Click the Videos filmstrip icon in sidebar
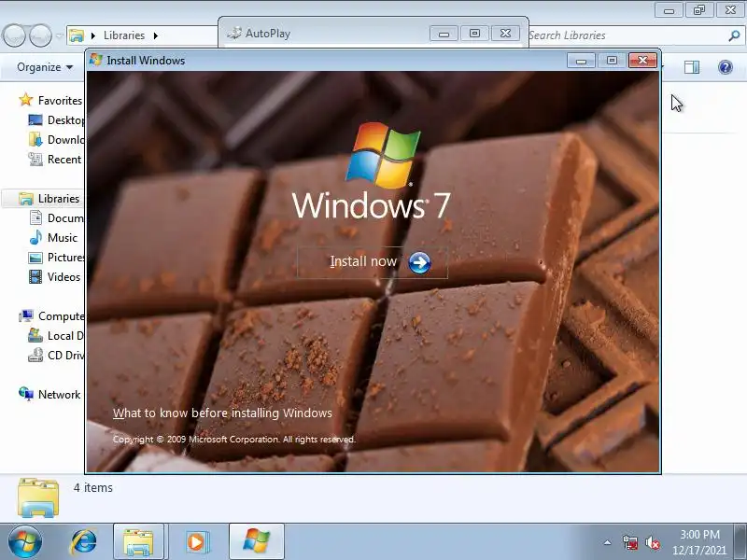 pos(35,276)
